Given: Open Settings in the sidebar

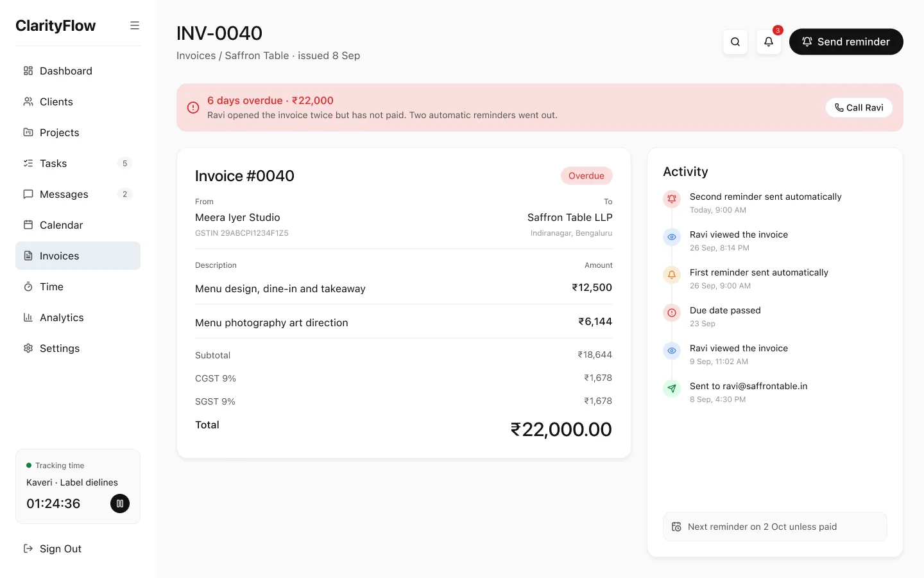Looking at the screenshot, I should pos(78,348).
